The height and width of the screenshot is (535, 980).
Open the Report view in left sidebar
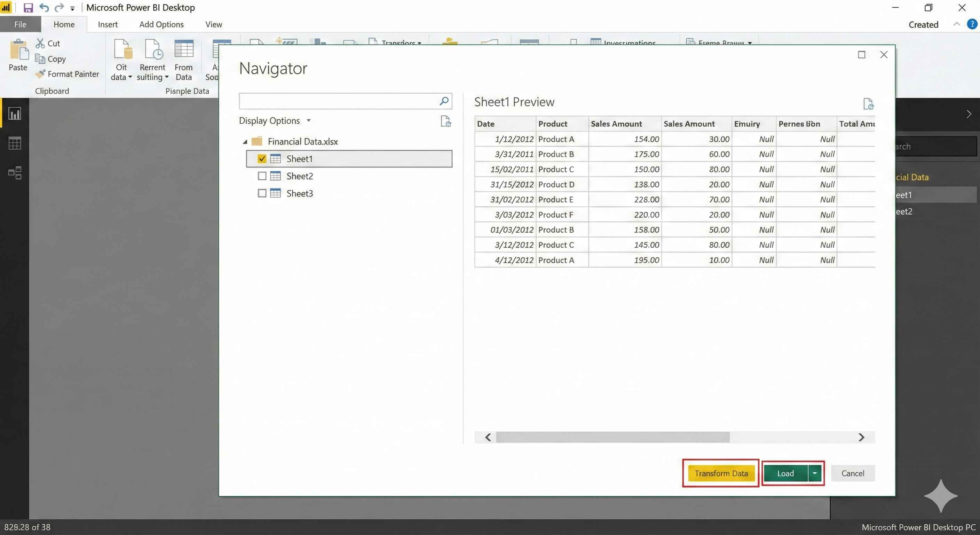[15, 114]
